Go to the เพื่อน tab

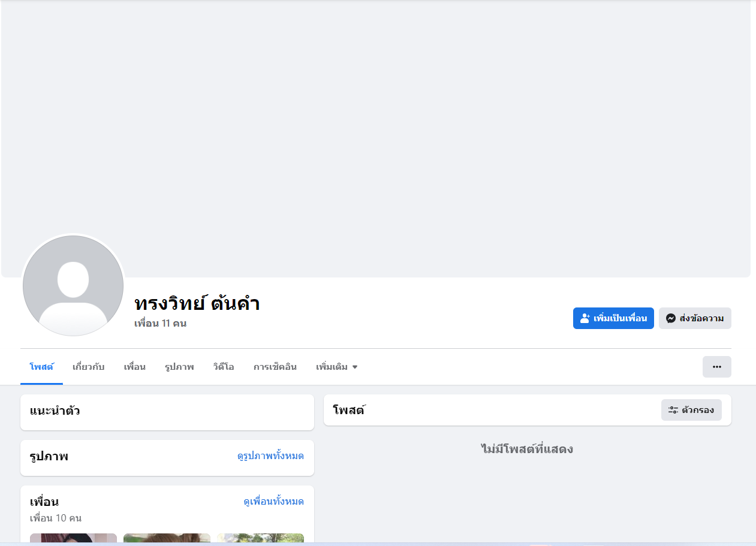[x=135, y=367]
